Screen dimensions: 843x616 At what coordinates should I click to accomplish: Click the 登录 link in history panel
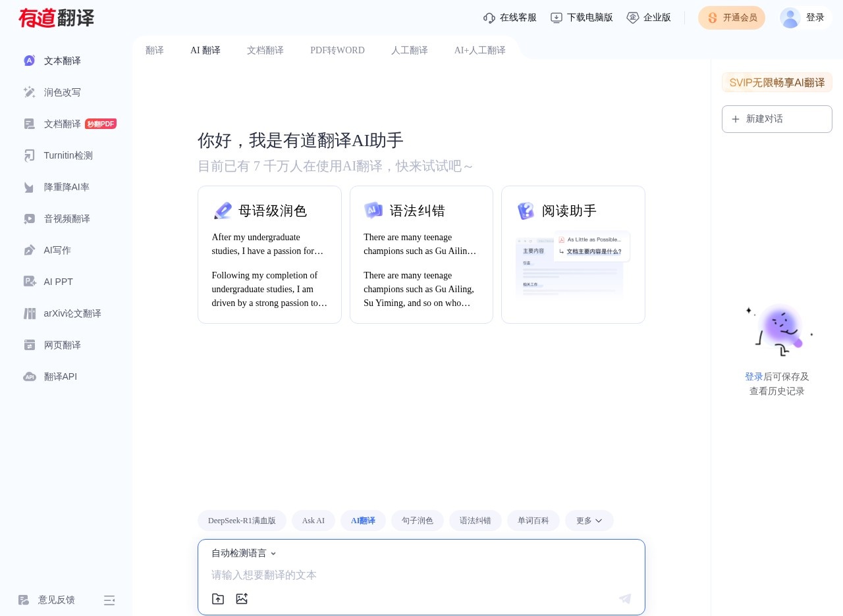[x=753, y=376]
